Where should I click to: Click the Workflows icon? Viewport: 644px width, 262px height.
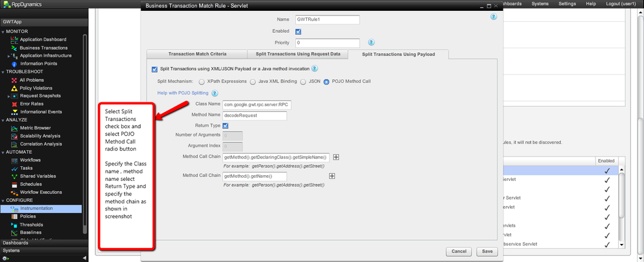[x=14, y=160]
